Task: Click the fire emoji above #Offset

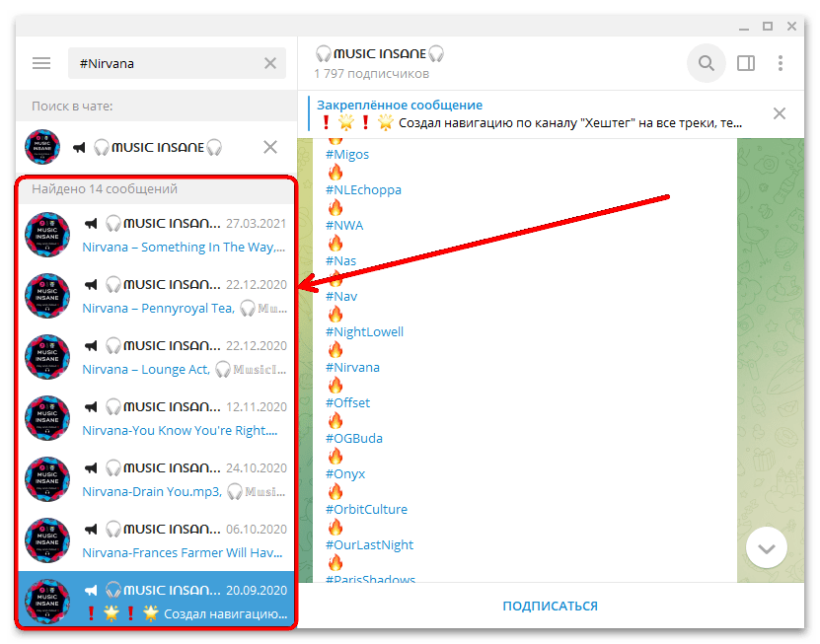Action: pos(335,386)
